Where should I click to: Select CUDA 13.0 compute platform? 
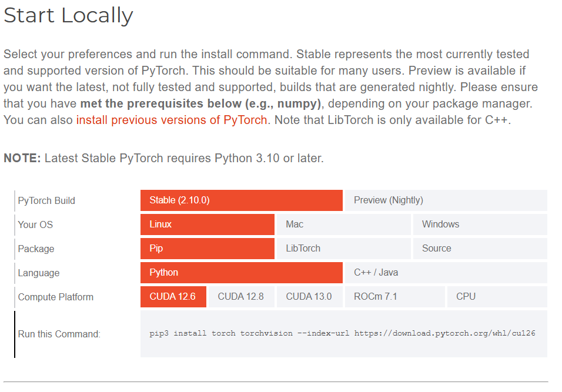[x=309, y=297]
